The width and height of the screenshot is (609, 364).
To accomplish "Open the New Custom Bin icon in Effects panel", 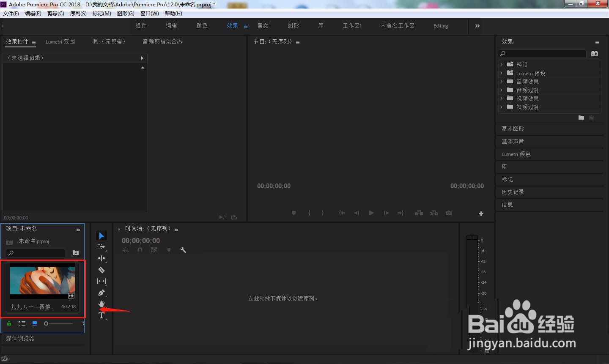I will (581, 118).
